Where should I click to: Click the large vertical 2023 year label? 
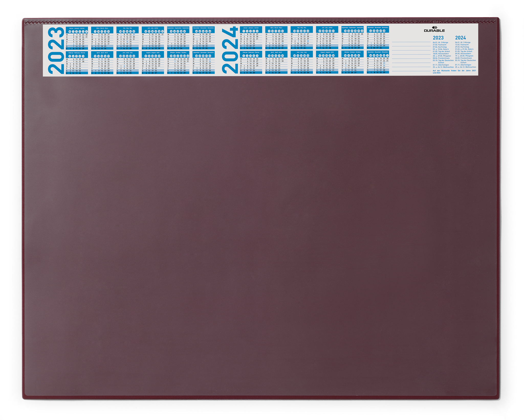[x=56, y=50]
